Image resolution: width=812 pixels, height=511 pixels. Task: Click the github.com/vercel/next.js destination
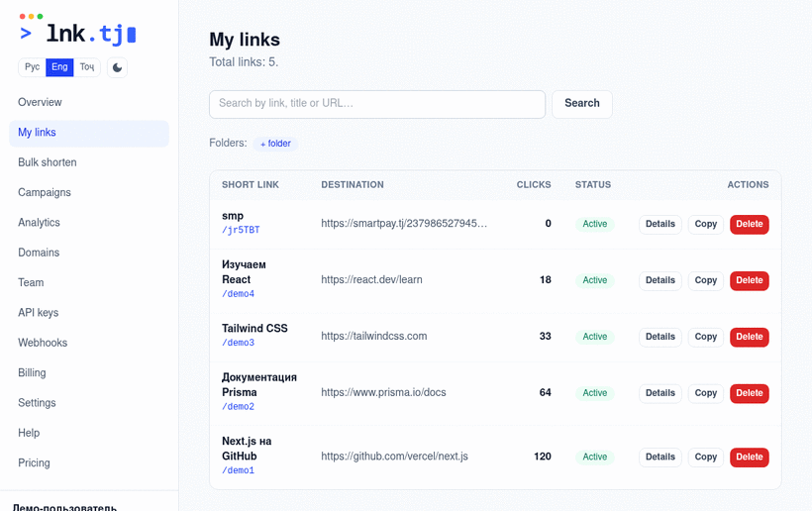(394, 457)
